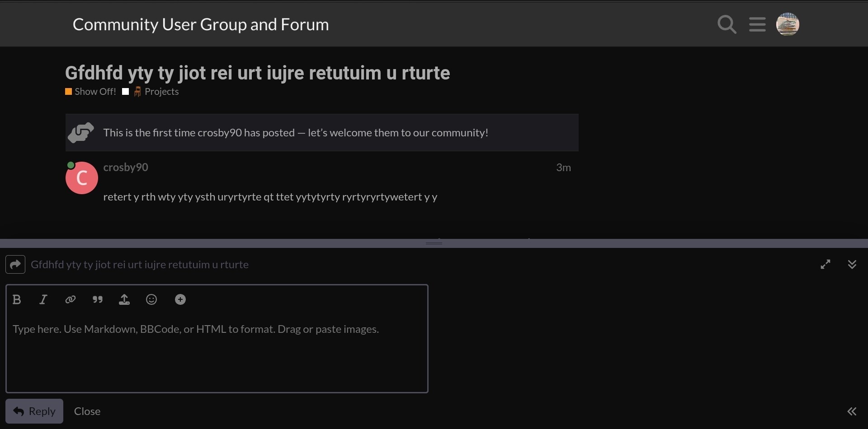Open the hamburger menu in header

(x=757, y=24)
